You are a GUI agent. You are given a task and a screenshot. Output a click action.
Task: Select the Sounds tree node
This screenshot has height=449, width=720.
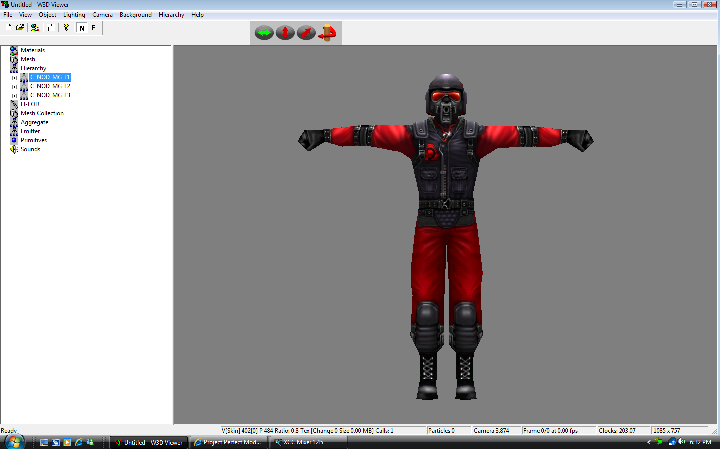pyautogui.click(x=30, y=149)
